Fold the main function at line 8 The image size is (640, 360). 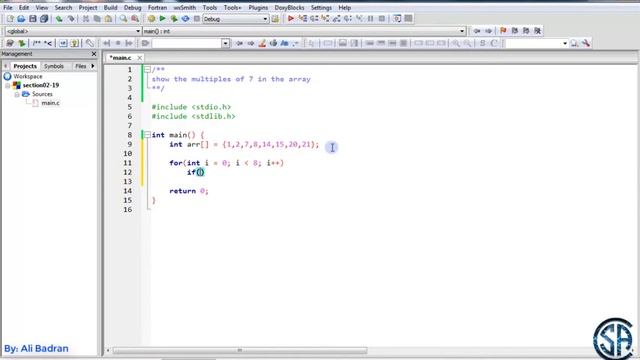(x=147, y=135)
